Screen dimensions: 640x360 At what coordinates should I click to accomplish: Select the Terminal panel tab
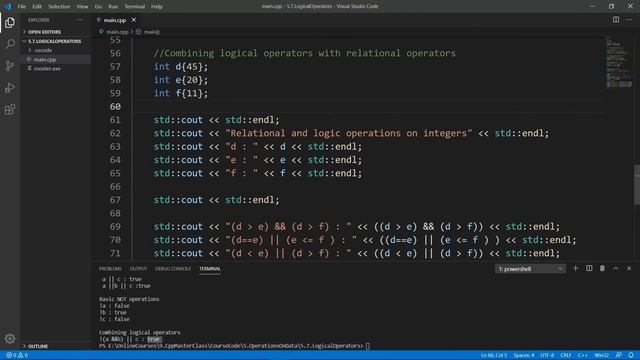(210, 269)
